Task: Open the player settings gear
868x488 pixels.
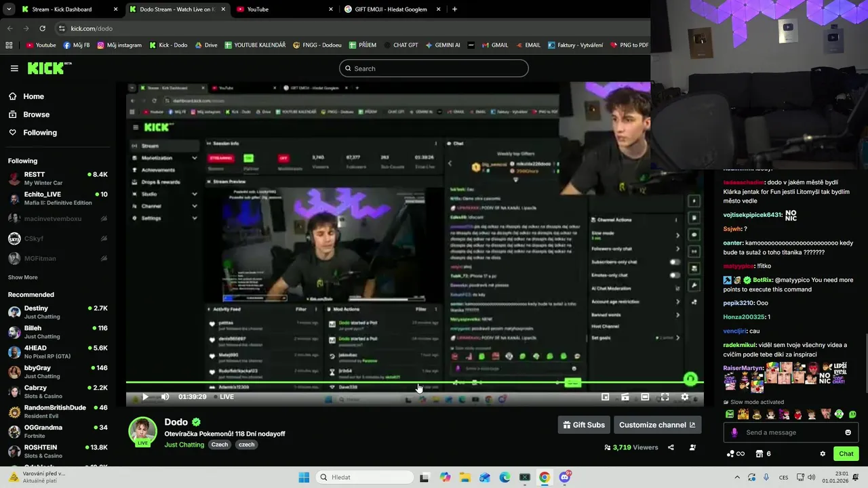Action: pos(685,397)
